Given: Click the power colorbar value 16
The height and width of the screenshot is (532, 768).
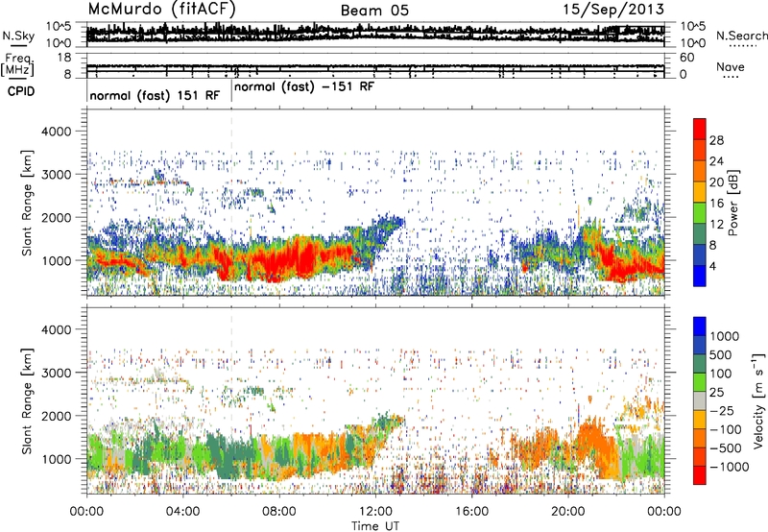Looking at the screenshot, I should click(716, 204).
